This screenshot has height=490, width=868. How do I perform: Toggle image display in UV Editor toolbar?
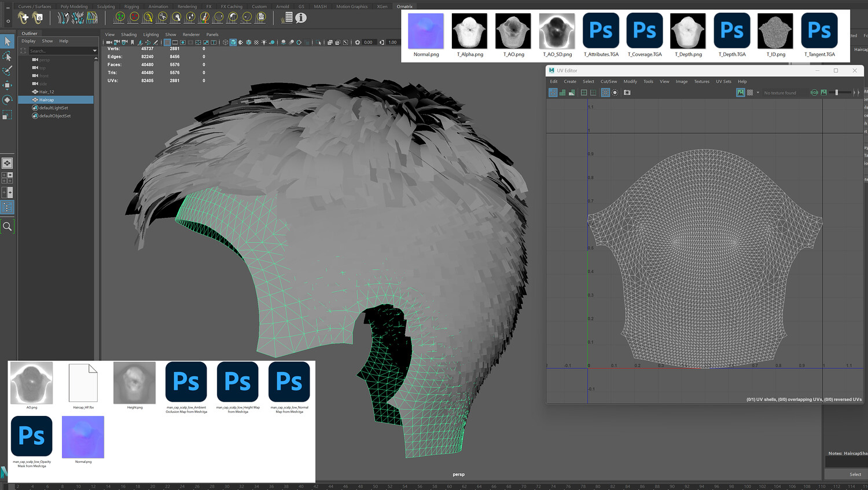tap(741, 93)
